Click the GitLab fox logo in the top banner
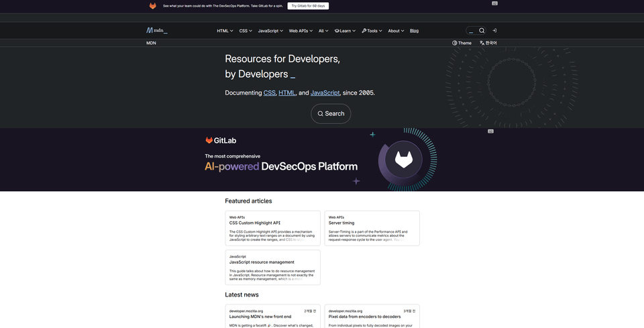This screenshot has height=328, width=644. coord(153,5)
